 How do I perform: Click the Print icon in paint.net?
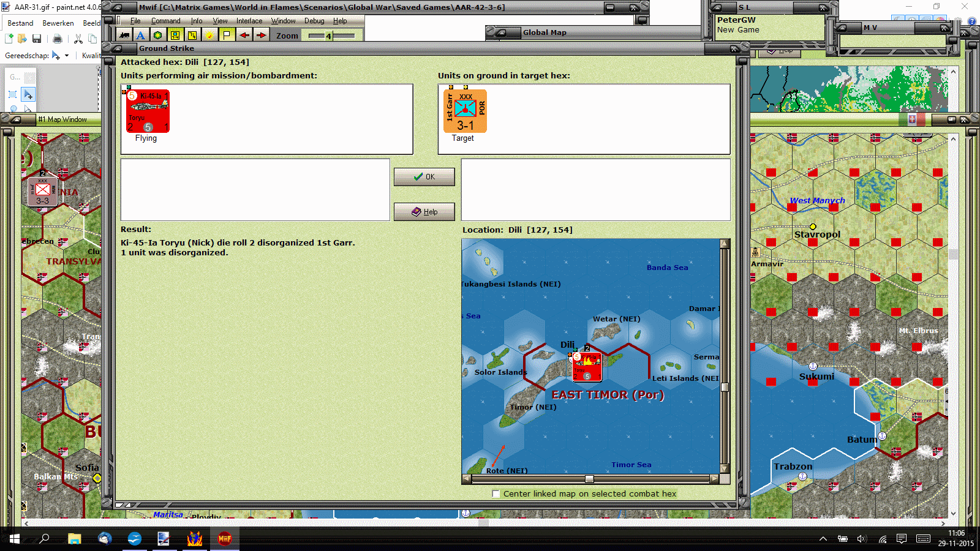pos(58,39)
